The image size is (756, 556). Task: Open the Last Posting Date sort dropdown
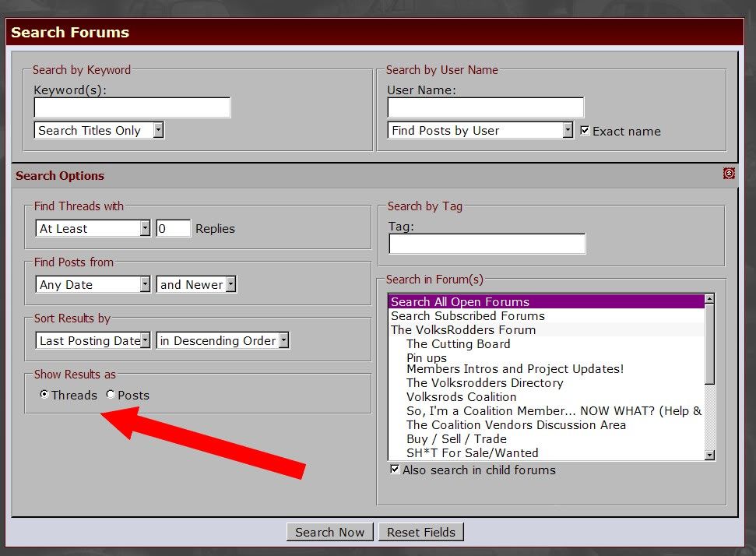(x=93, y=340)
